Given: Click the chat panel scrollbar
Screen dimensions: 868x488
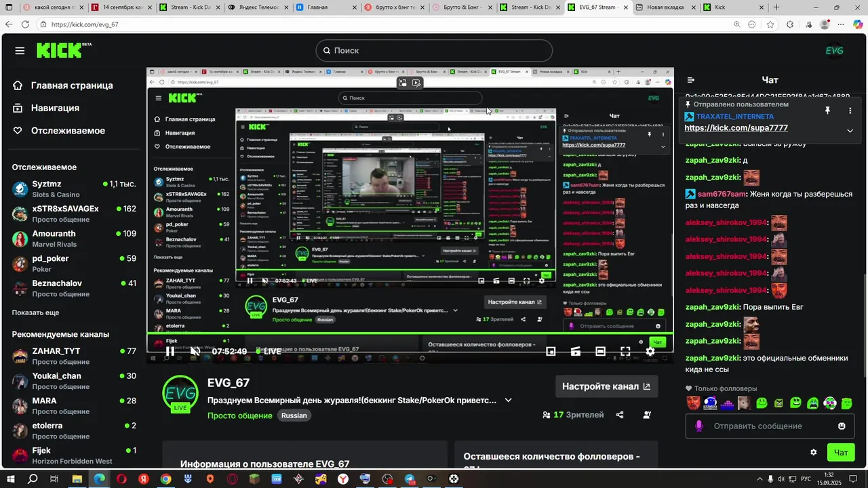Looking at the screenshot, I should [x=864, y=325].
